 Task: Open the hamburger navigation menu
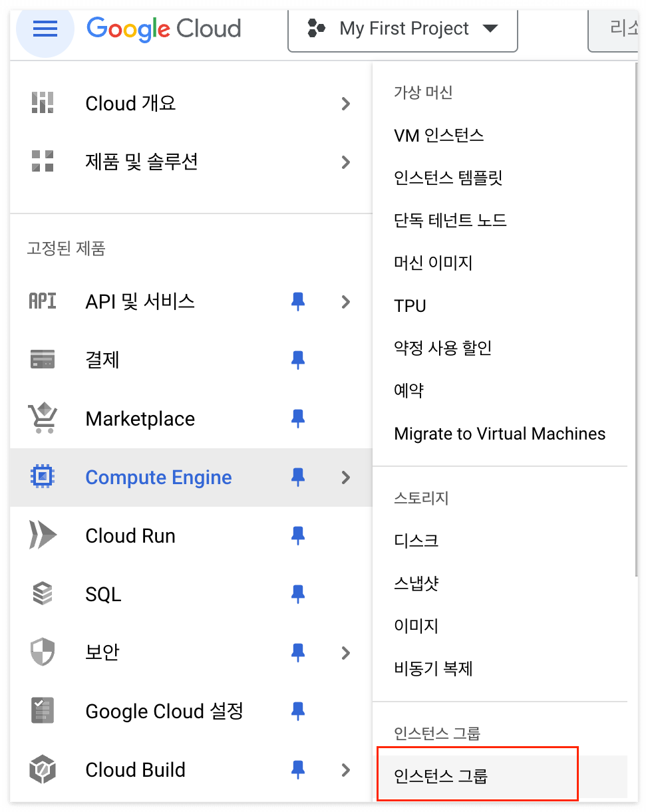(45, 29)
